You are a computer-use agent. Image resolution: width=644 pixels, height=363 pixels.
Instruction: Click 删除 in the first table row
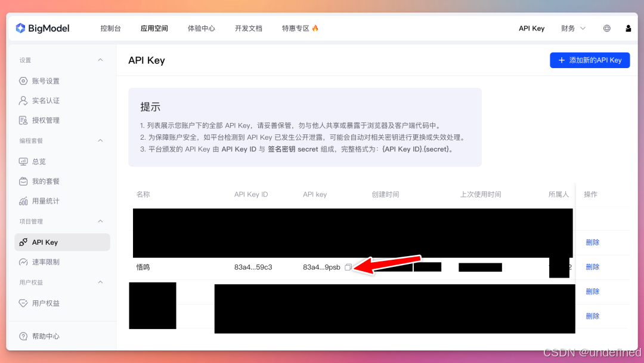click(x=592, y=242)
